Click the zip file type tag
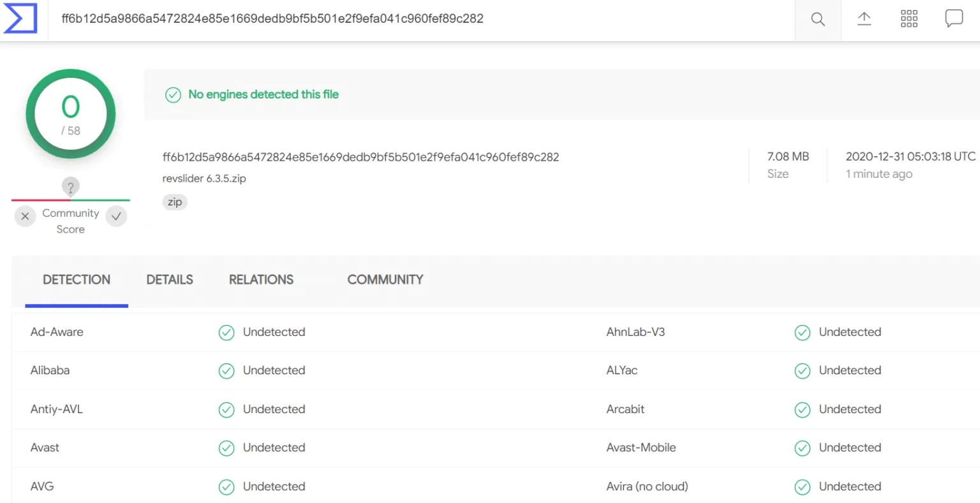980x503 pixels. tap(175, 202)
